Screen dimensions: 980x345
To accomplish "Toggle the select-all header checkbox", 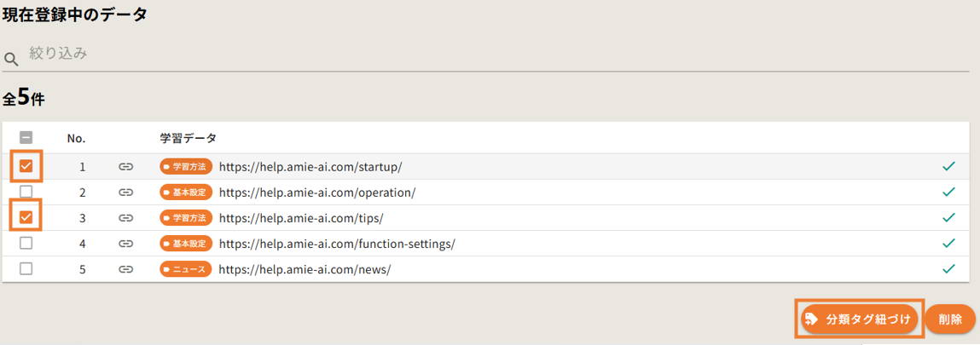I will pos(26,137).
